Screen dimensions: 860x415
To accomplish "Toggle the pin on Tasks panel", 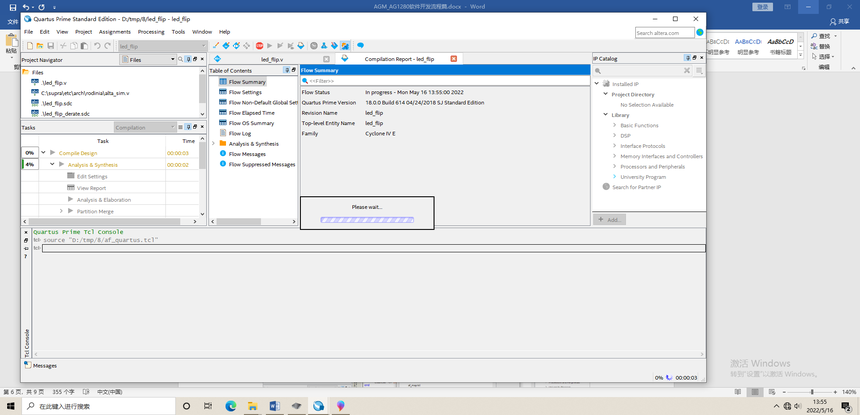I will tap(188, 127).
